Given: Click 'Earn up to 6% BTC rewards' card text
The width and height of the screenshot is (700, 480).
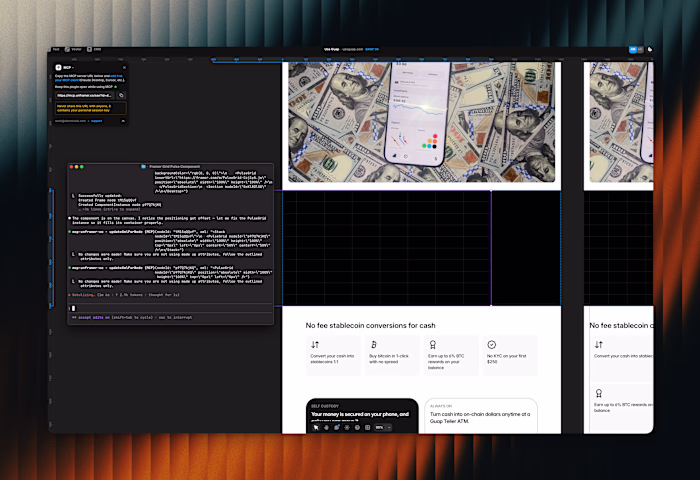Looking at the screenshot, I should coord(446,362).
